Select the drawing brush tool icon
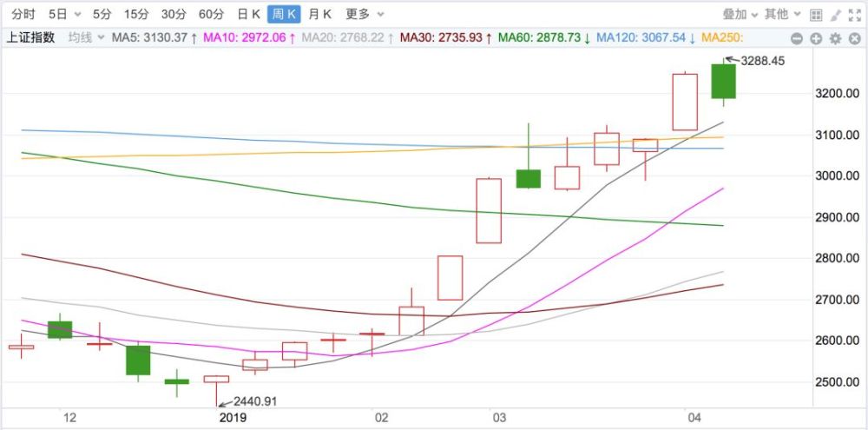868x430 pixels. click(836, 15)
